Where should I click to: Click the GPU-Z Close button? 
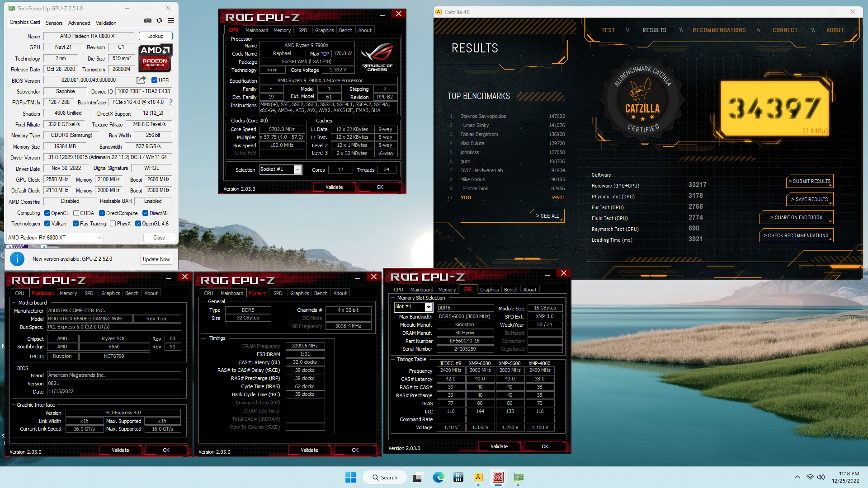(x=159, y=238)
